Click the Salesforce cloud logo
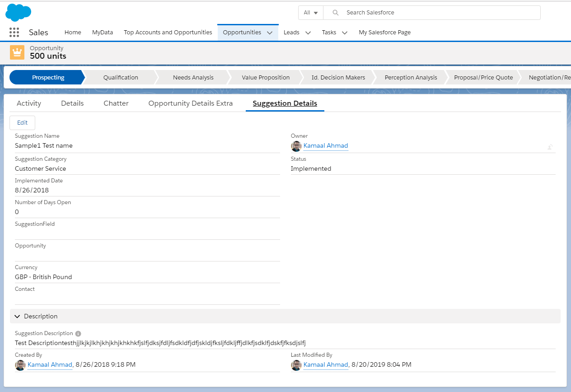The image size is (571, 392). pos(18,12)
